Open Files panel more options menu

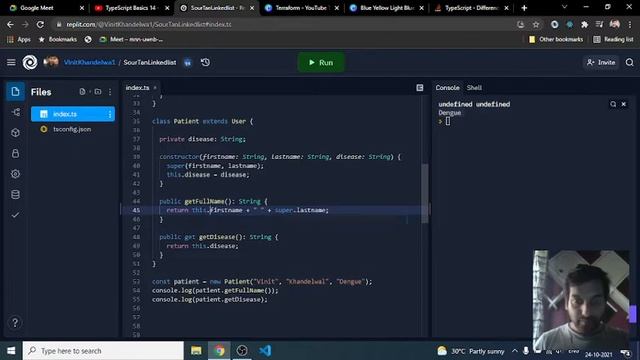pos(110,92)
